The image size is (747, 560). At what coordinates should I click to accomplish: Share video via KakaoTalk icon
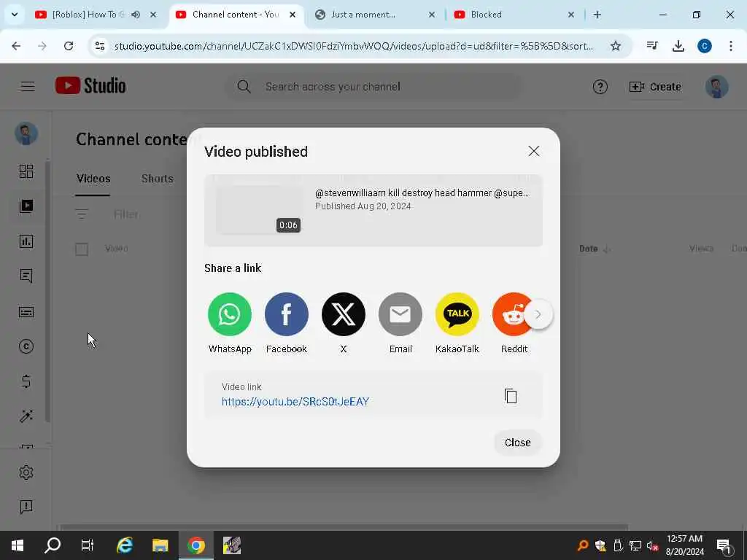(x=457, y=314)
